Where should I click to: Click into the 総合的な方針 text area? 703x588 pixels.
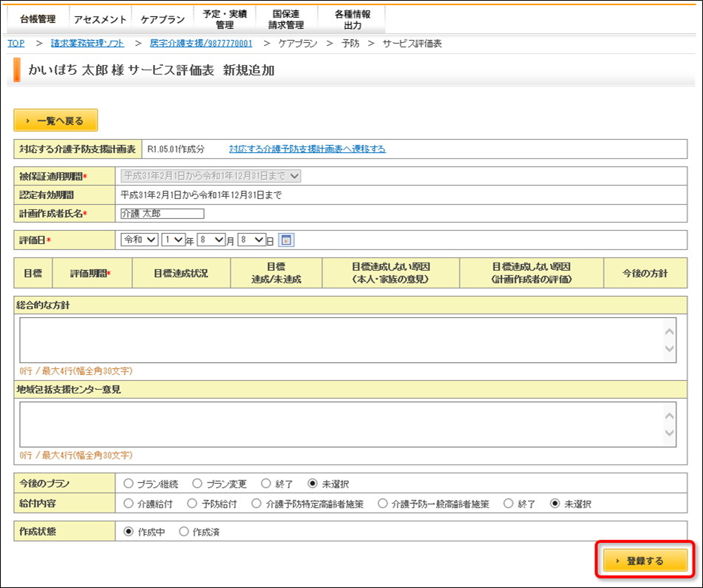348,340
